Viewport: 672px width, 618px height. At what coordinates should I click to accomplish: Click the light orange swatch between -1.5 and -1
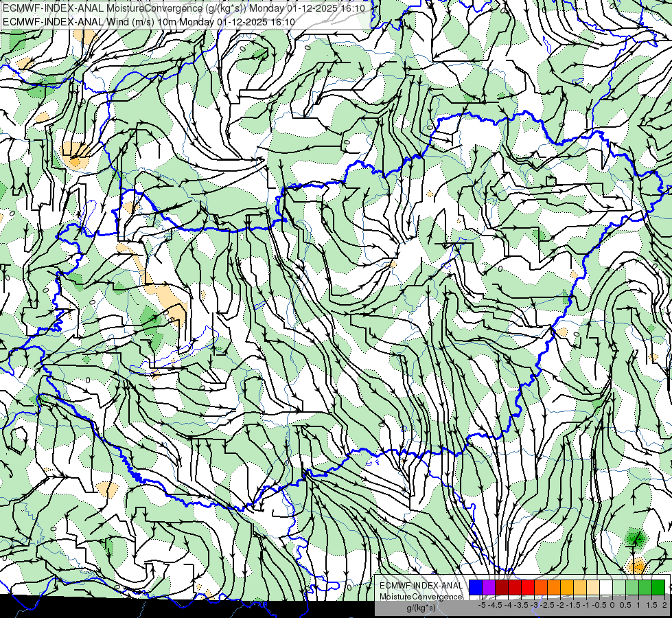pos(580,587)
